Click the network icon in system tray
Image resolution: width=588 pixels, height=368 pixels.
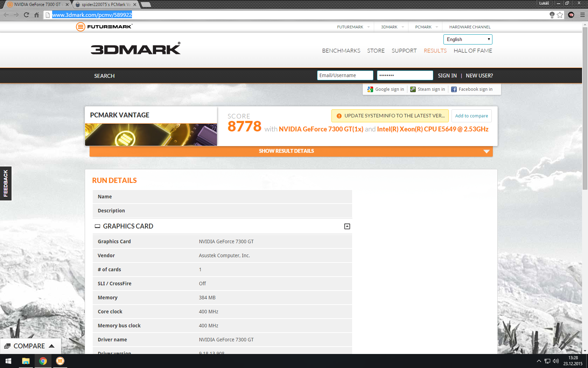click(x=547, y=361)
